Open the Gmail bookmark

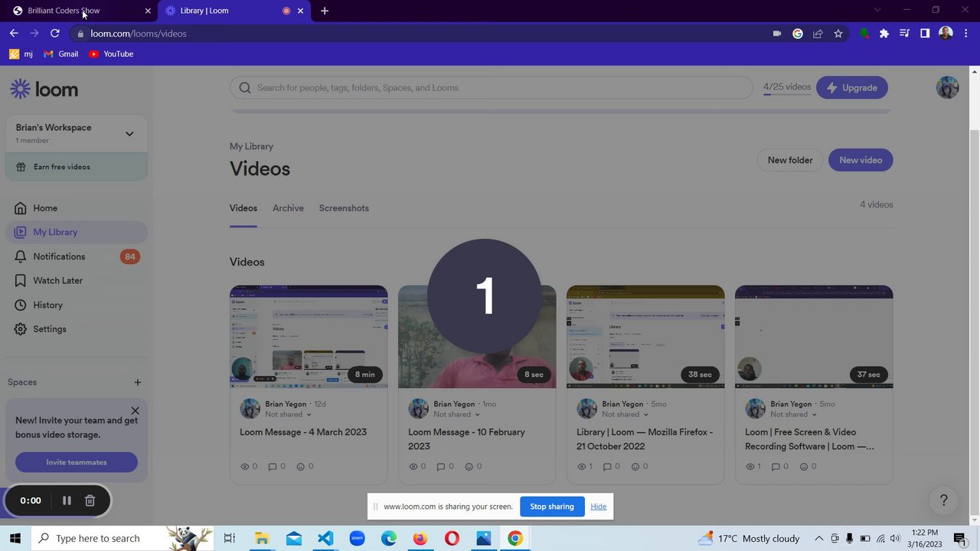click(61, 54)
